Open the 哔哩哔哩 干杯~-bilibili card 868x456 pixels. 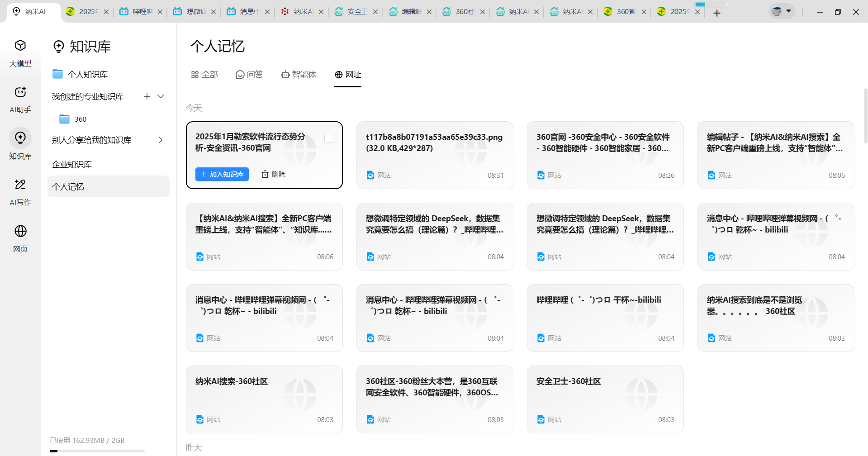[x=605, y=318]
